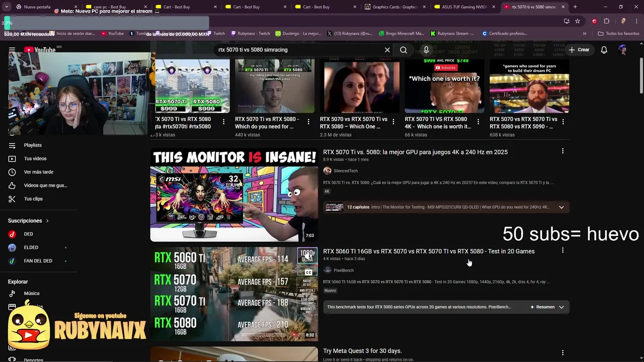
Task: Open the average FPS comparison thumbnail
Action: click(x=234, y=294)
